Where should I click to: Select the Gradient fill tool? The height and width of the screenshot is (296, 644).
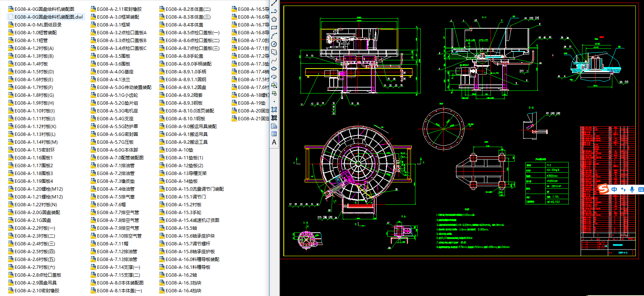pos(274,118)
